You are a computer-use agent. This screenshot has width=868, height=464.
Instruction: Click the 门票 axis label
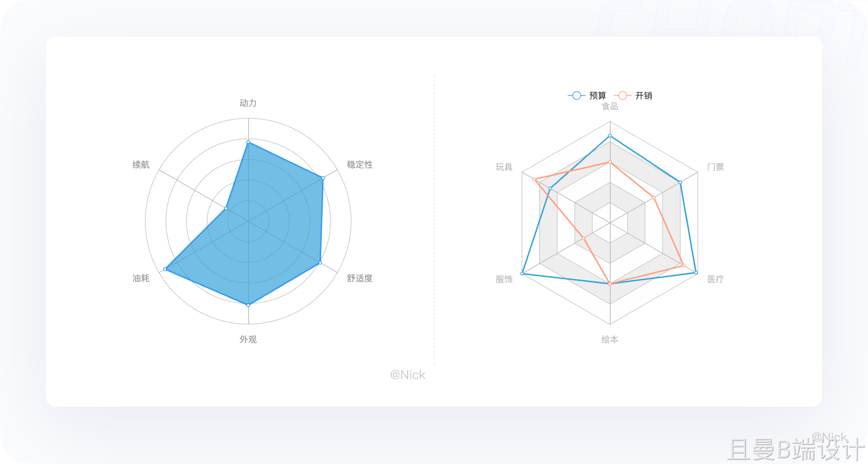(x=715, y=167)
